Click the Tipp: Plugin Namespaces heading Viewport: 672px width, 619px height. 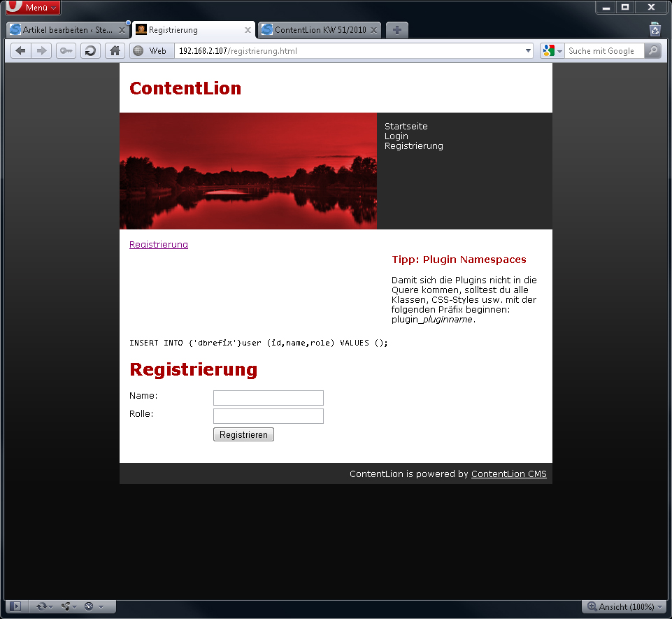click(x=459, y=259)
